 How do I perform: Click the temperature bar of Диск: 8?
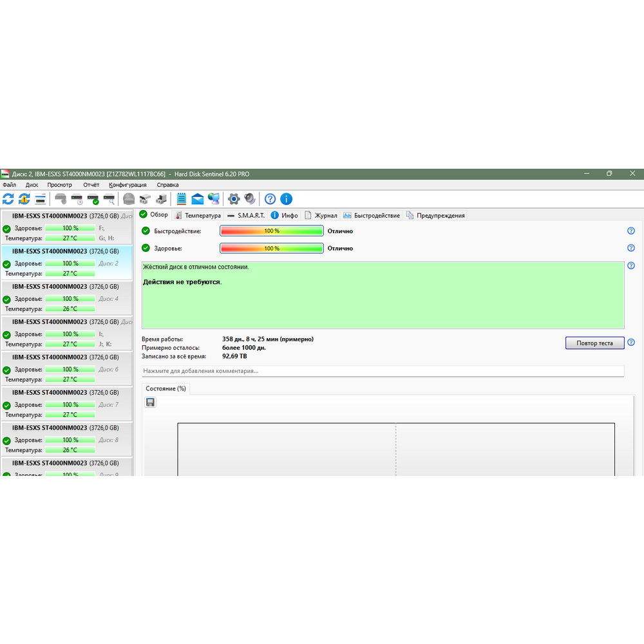(70, 450)
